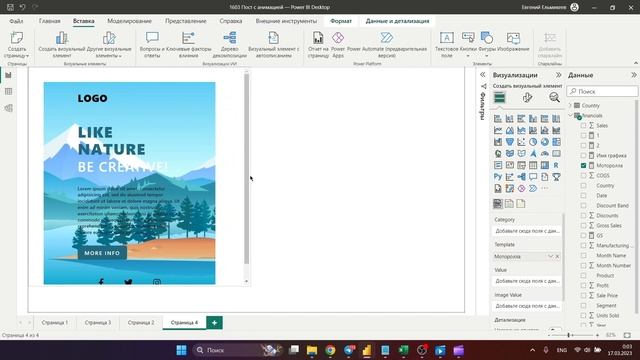
Task: Check the Sales field checkbox
Action: (x=583, y=125)
